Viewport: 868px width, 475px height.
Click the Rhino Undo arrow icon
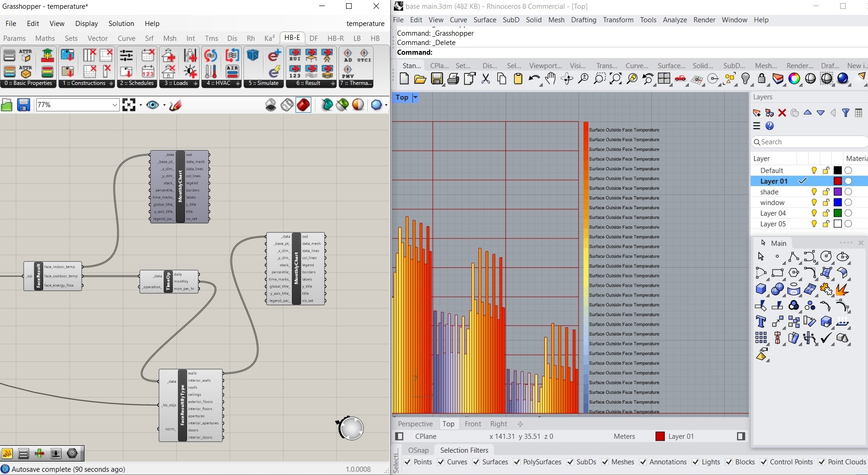click(534, 79)
